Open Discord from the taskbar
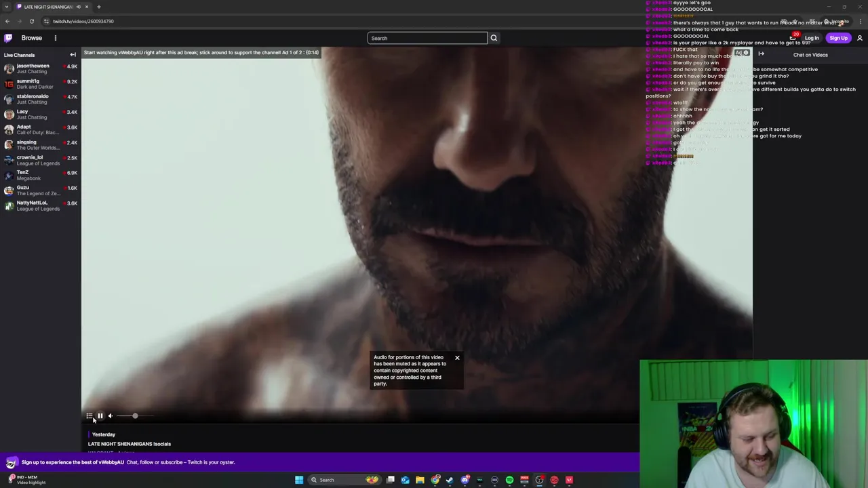 coord(465,480)
